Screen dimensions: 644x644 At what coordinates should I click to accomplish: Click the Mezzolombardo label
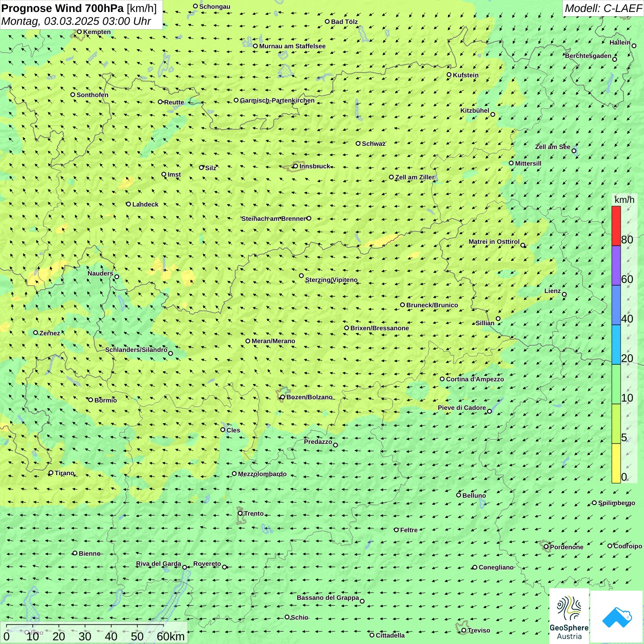coord(262,474)
